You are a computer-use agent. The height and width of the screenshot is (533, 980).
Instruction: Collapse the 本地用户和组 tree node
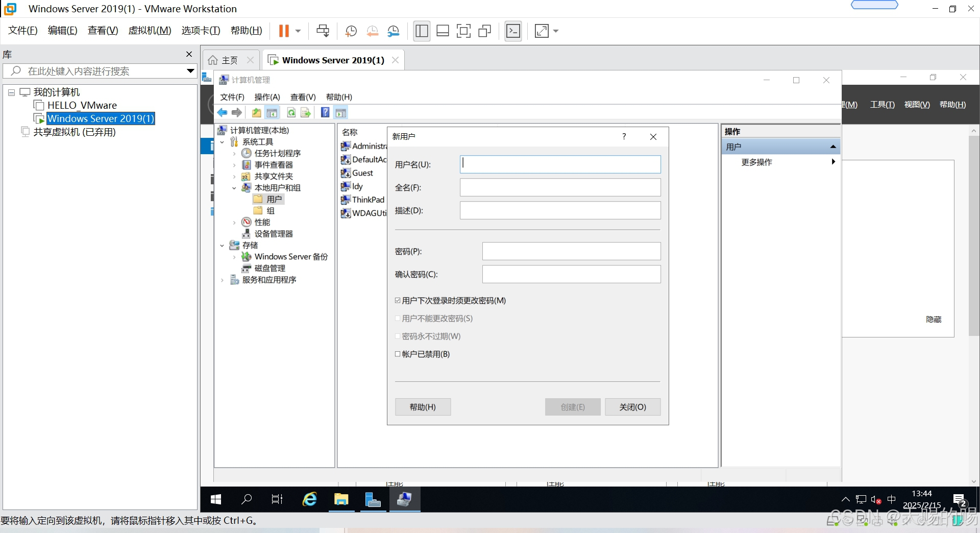pos(234,188)
